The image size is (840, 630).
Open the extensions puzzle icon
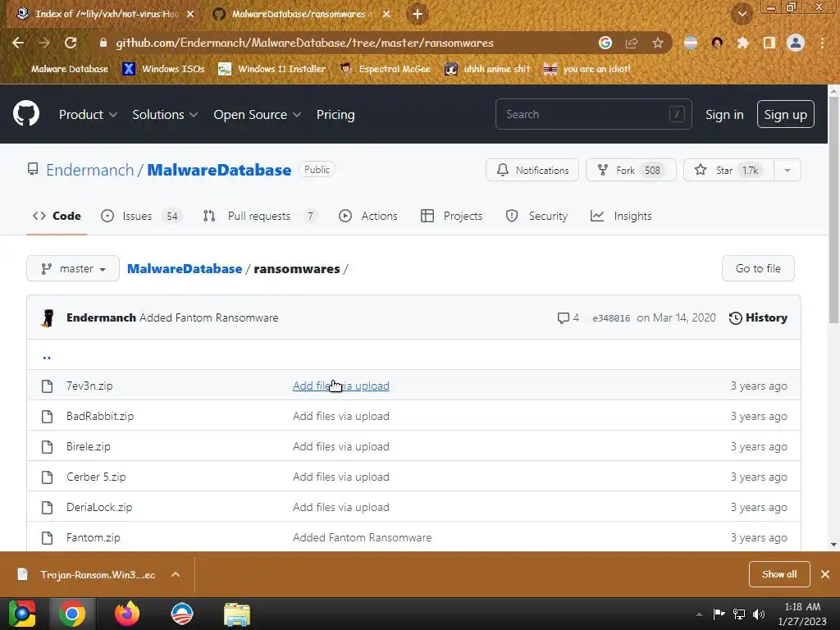pyautogui.click(x=742, y=43)
